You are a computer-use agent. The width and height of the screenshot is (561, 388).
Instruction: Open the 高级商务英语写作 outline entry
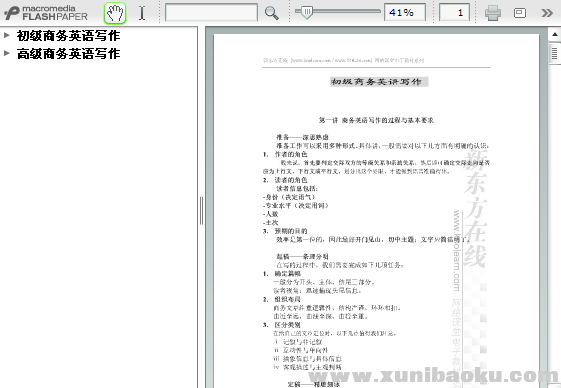(x=68, y=54)
